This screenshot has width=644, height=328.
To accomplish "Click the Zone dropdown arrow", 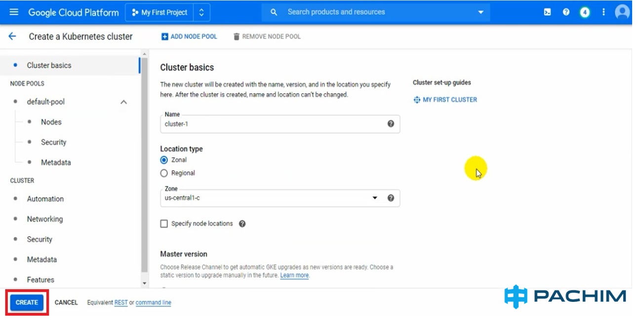I will pos(375,198).
